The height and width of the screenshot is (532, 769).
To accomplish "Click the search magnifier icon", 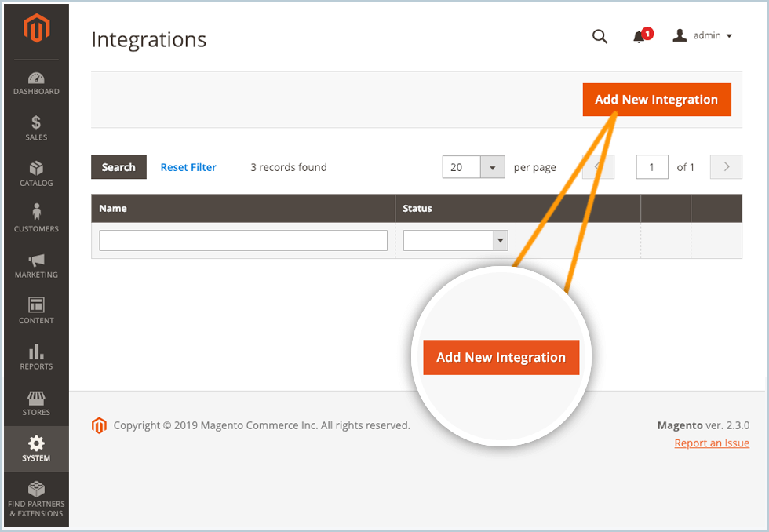I will (600, 37).
